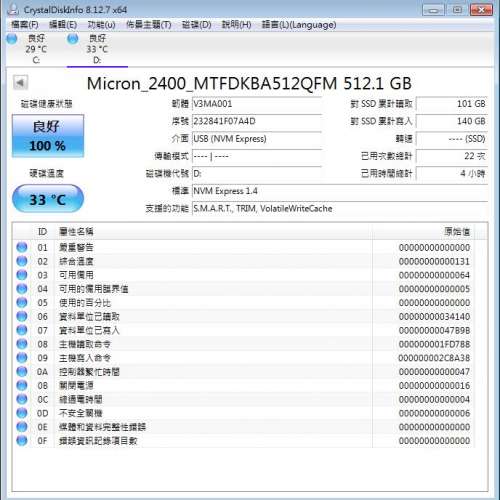Click status circle of attribute ID 02

22,261
